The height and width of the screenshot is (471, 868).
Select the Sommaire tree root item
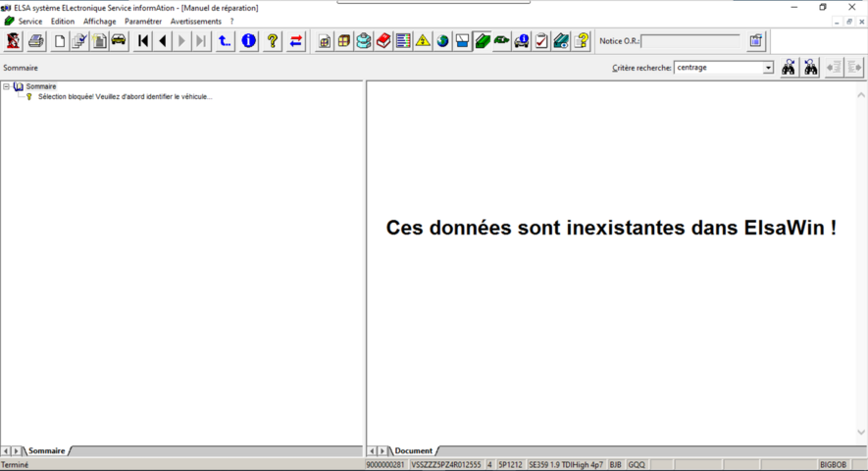(41, 86)
